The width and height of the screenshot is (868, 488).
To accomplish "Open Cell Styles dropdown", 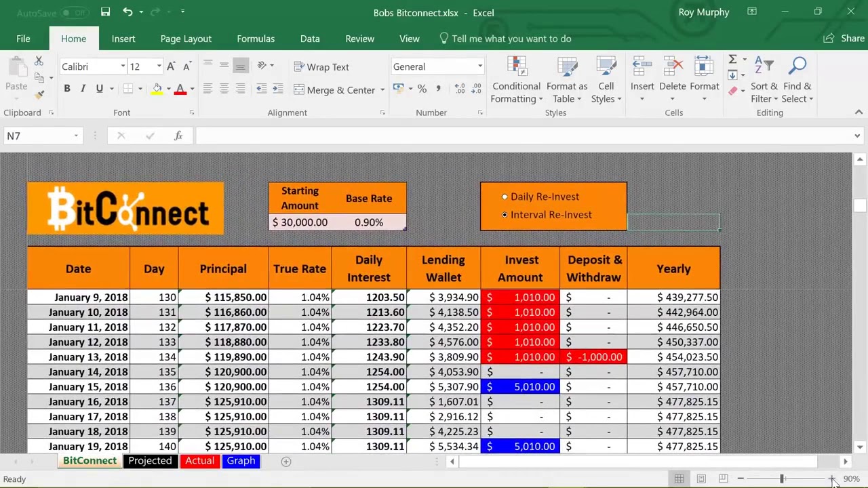I will pos(606,80).
